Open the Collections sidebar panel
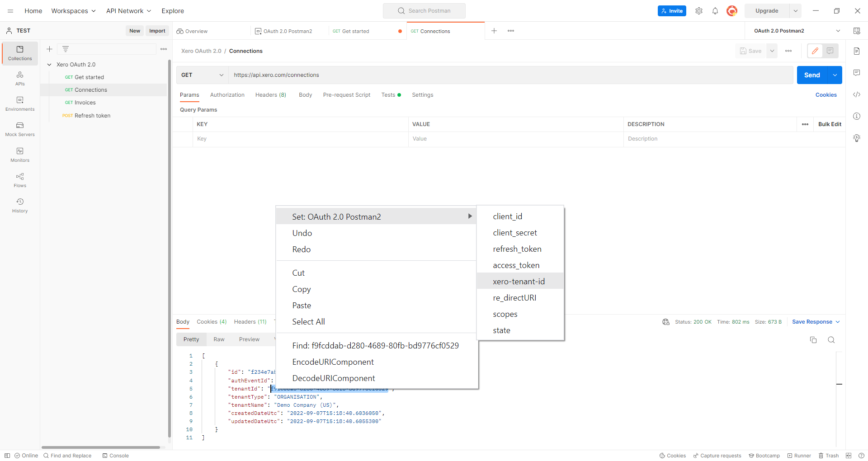Viewport: 868px width, 461px height. pos(19,53)
